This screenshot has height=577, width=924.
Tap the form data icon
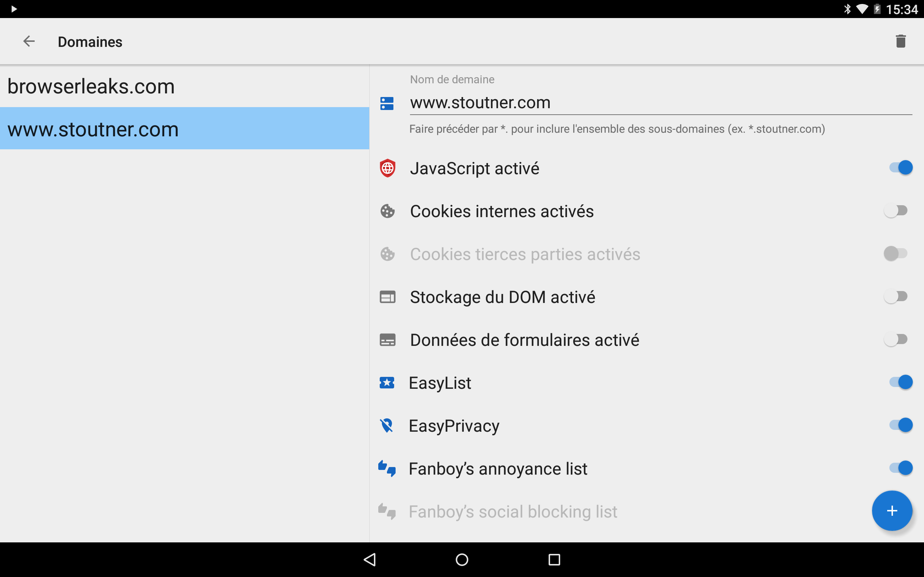click(x=387, y=340)
